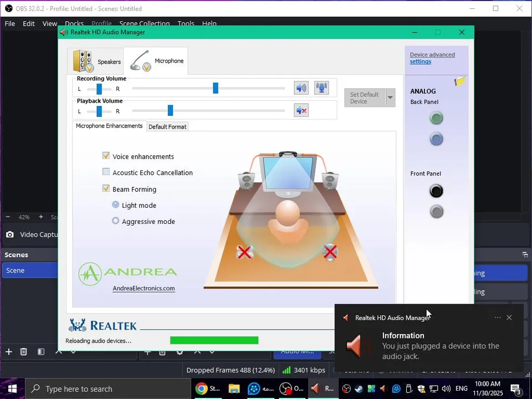The width and height of the screenshot is (532, 399).
Task: Open the Action Center notifications icon
Action: pos(516,389)
